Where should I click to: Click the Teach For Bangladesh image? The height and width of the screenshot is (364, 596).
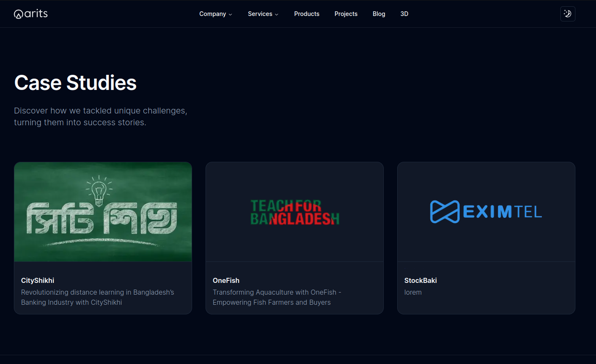click(x=294, y=212)
